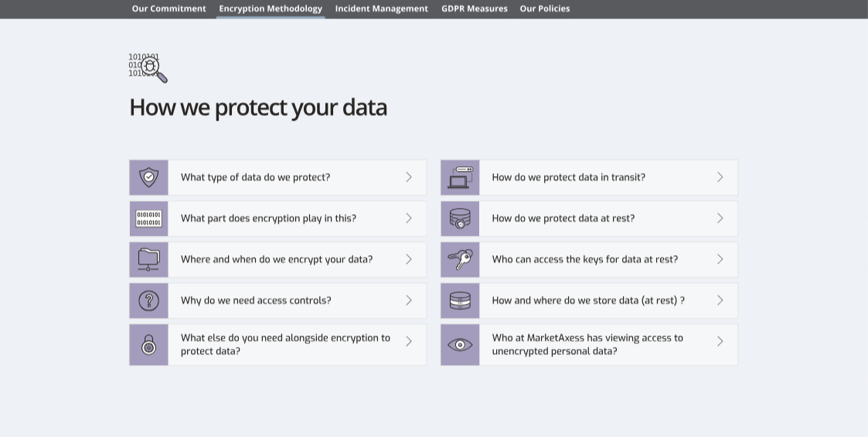Click the eye viewing access icon
868x437 pixels.
tap(460, 345)
